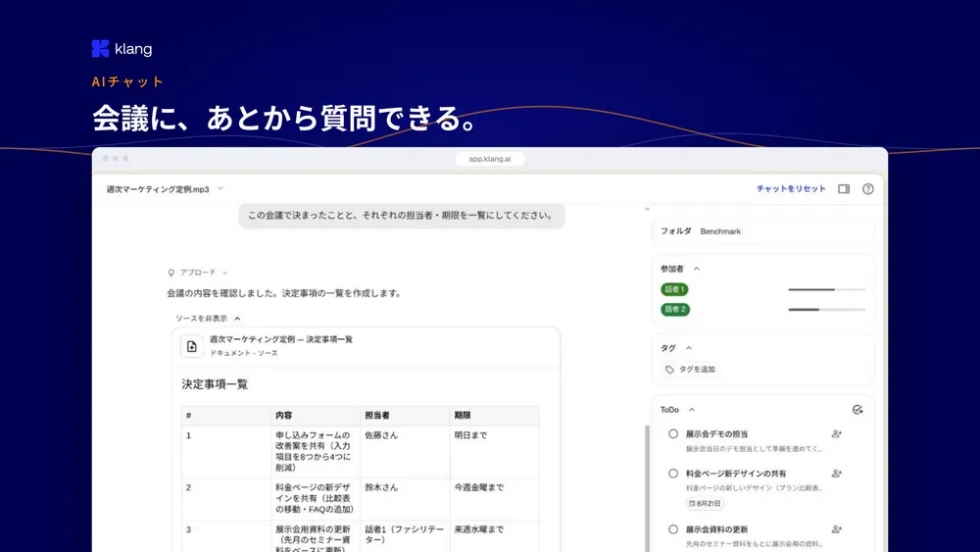Click the アプローチ lightbulb icon
Viewport: 980px width, 552px height.
pyautogui.click(x=171, y=273)
